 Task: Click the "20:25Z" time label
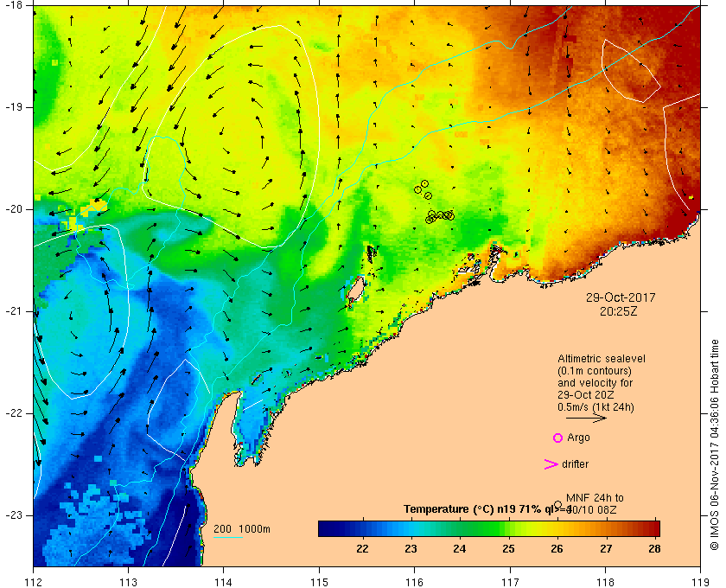pyautogui.click(x=619, y=312)
